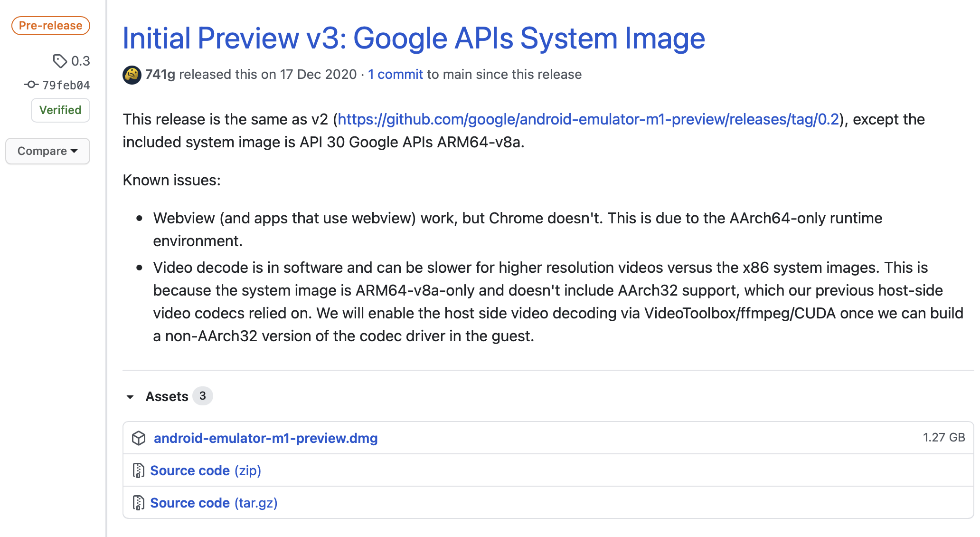Click the archive icon for Source code (tar.gz)
The height and width of the screenshot is (537, 980).
138,503
